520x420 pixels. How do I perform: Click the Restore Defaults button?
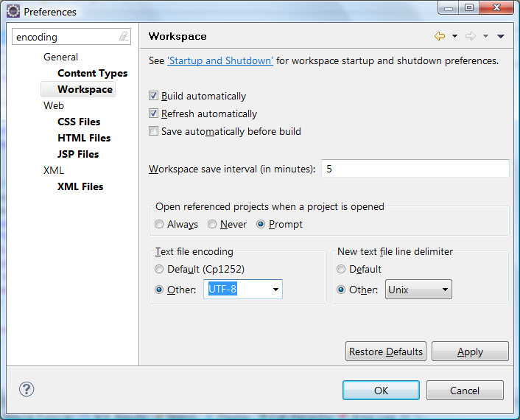click(x=386, y=351)
